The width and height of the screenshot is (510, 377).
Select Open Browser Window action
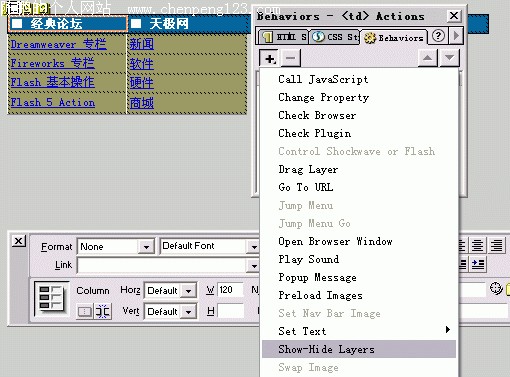[359, 241]
